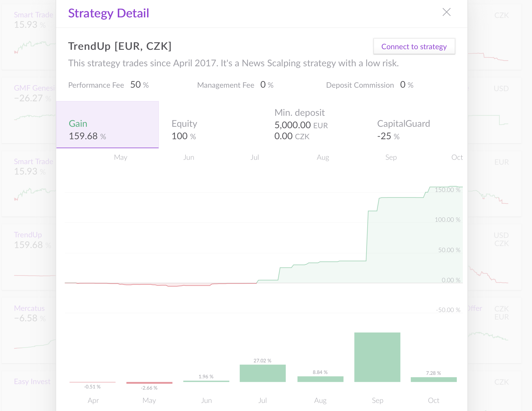
Task: Click the Apr label on bar chart axis
Action: pyautogui.click(x=93, y=401)
